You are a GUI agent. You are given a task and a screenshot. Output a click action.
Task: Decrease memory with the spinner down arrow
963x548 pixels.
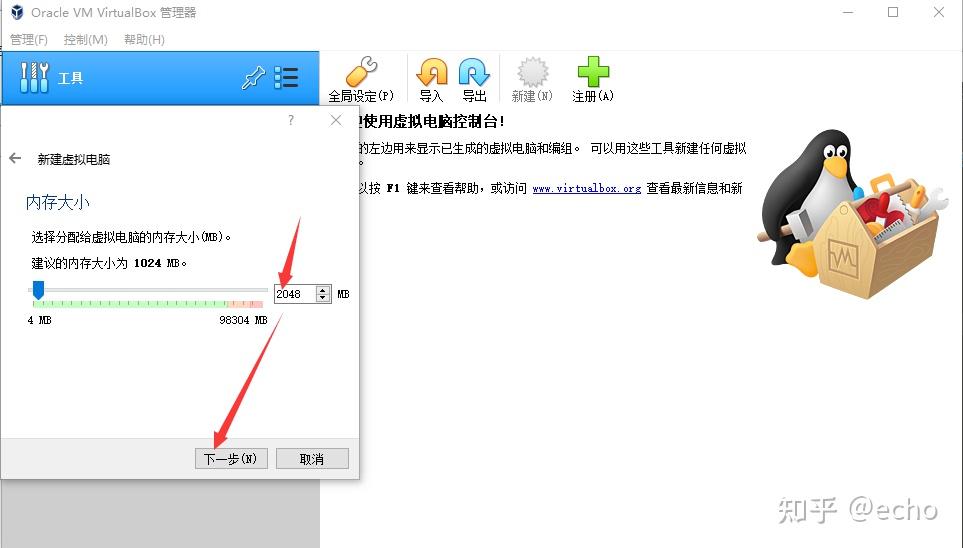[x=323, y=298]
